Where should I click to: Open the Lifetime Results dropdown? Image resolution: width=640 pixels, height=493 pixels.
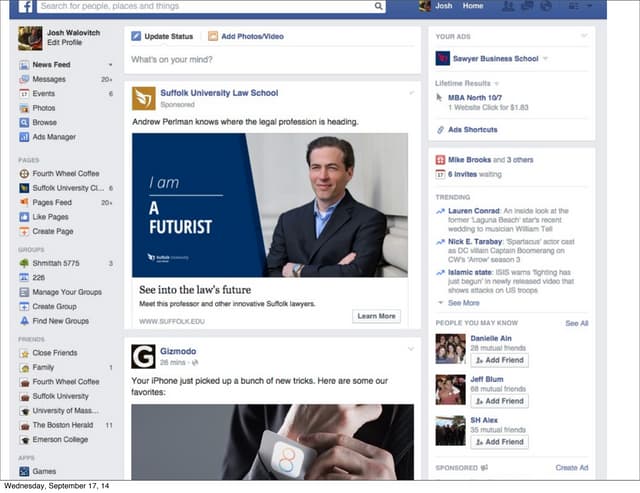[x=467, y=83]
